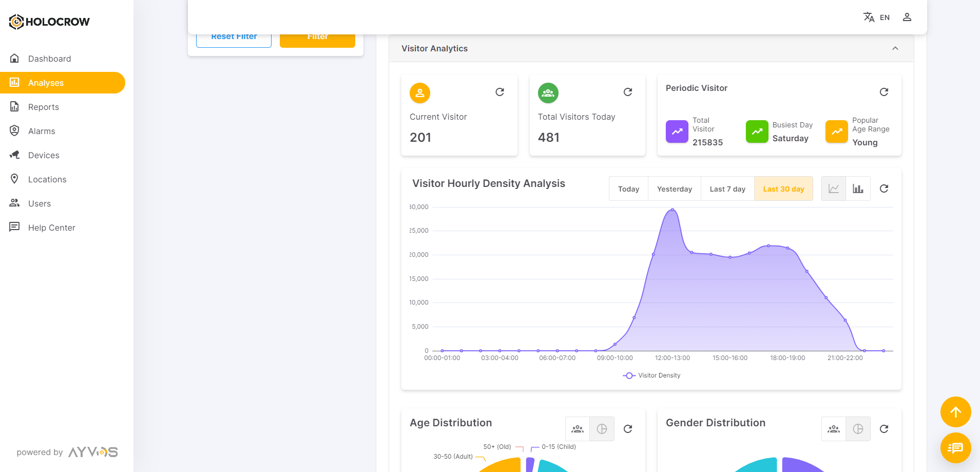Toggle the Visitor Density legend item
Viewport: 980px width, 472px height.
(651, 375)
